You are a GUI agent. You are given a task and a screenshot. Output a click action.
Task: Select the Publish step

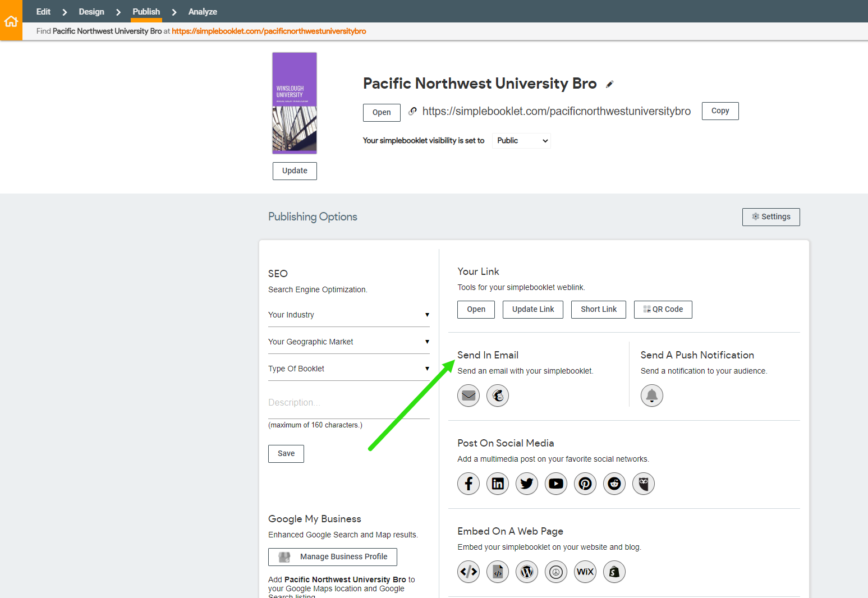tap(146, 11)
